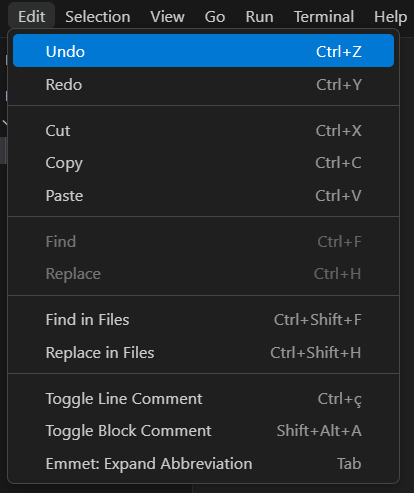The height and width of the screenshot is (493, 414).
Task: Open the Help menu
Action: pos(390,16)
